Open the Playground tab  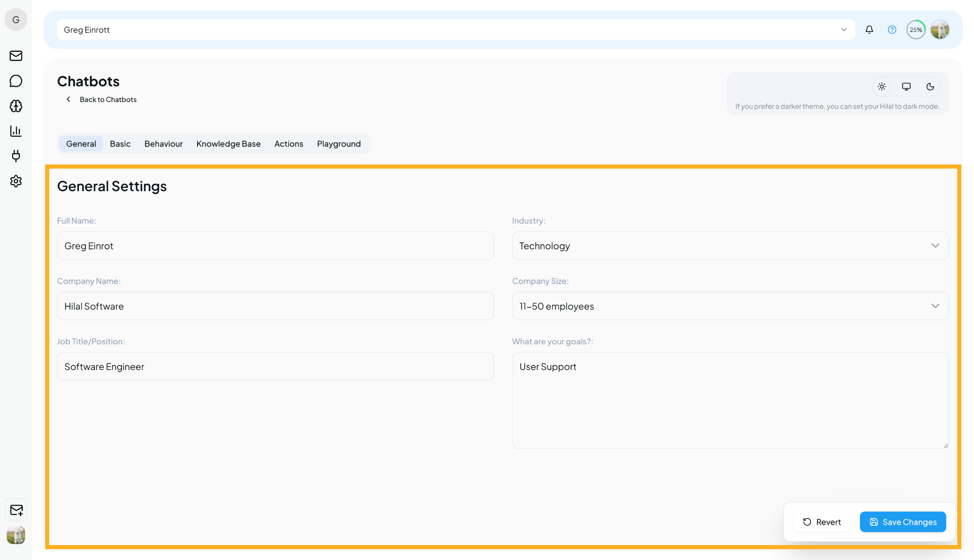[338, 144]
